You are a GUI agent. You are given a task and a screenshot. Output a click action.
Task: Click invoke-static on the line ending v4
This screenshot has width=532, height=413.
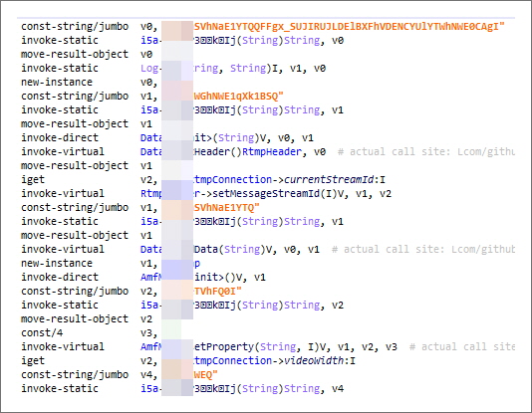(x=60, y=388)
